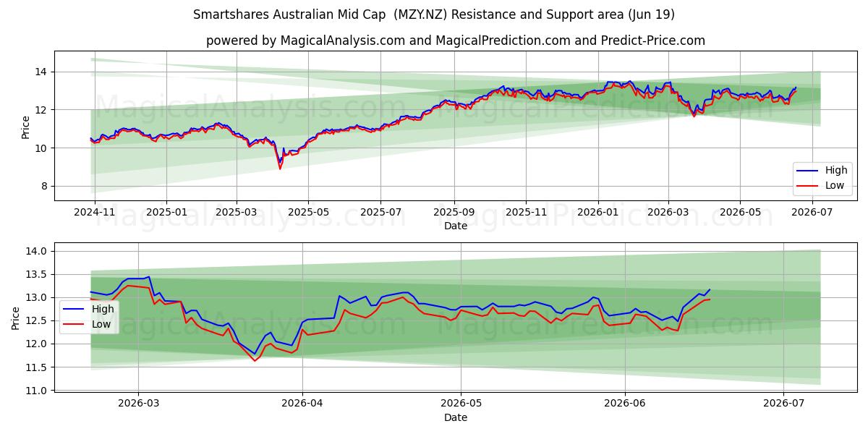Click the '8' y-axis tick on top chart
Screen dimensions: 868x434
pos(45,186)
